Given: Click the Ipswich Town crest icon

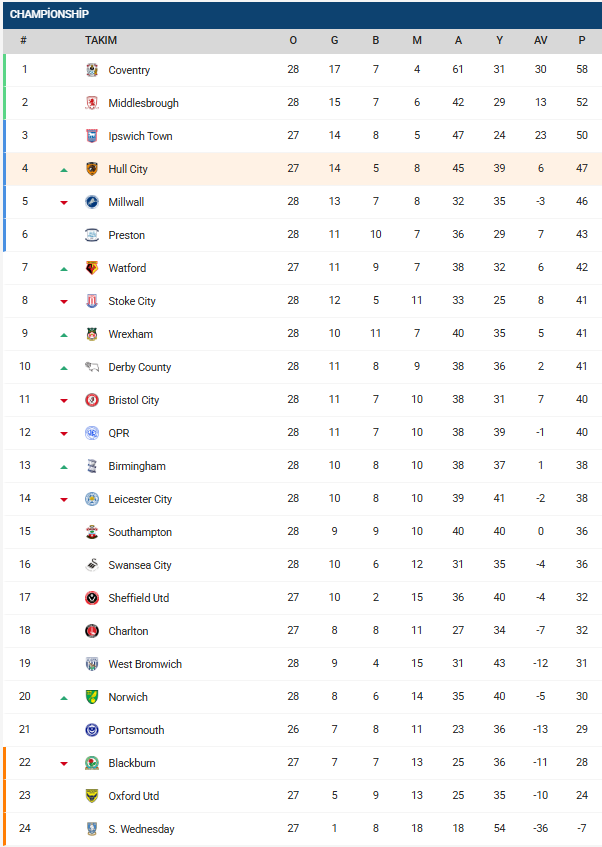Looking at the screenshot, I should click(92, 136).
